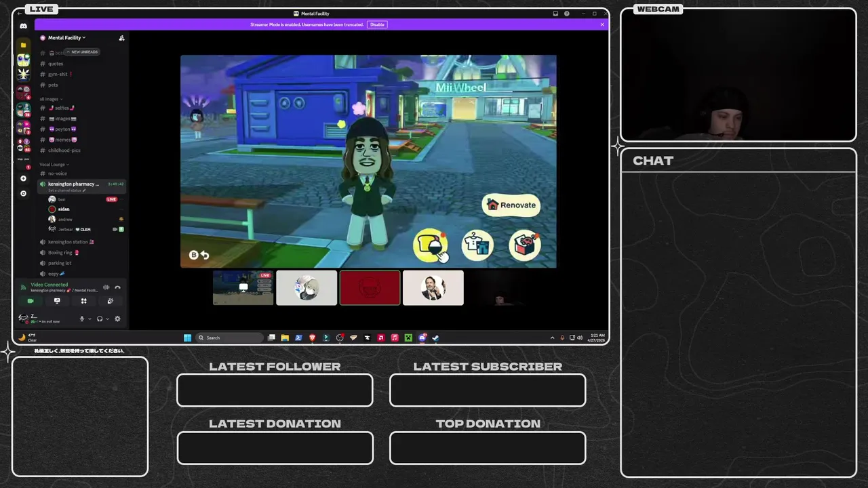Click the disconnect phone icon
Screen dimensions: 868x488
117,287
